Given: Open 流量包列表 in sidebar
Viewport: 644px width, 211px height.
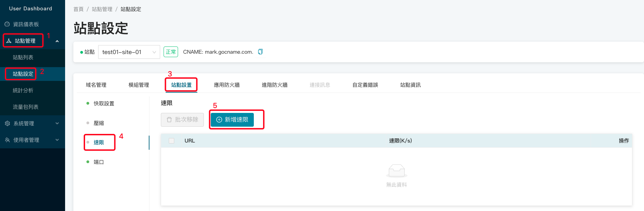Looking at the screenshot, I should click(25, 107).
